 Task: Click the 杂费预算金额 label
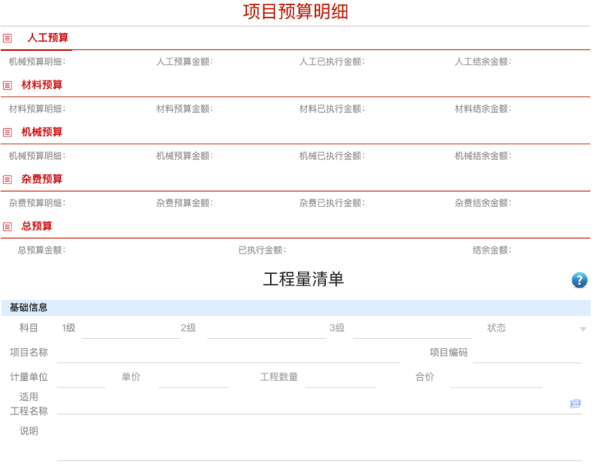pyautogui.click(x=184, y=203)
